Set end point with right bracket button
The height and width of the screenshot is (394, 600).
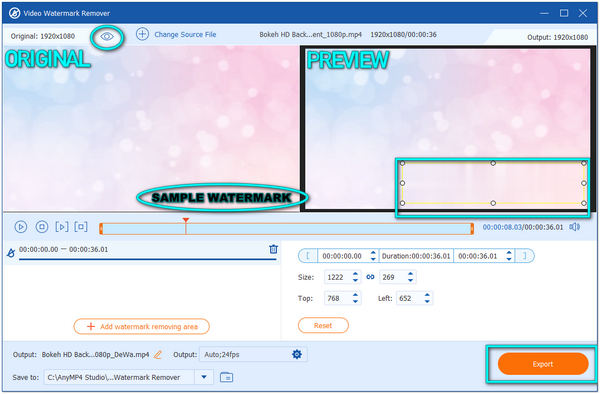pos(525,256)
